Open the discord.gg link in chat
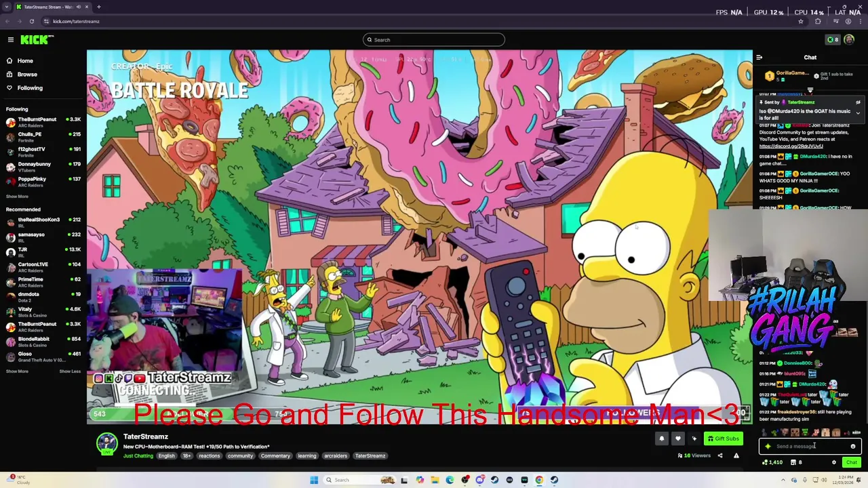This screenshot has width=868, height=488. tap(791, 146)
